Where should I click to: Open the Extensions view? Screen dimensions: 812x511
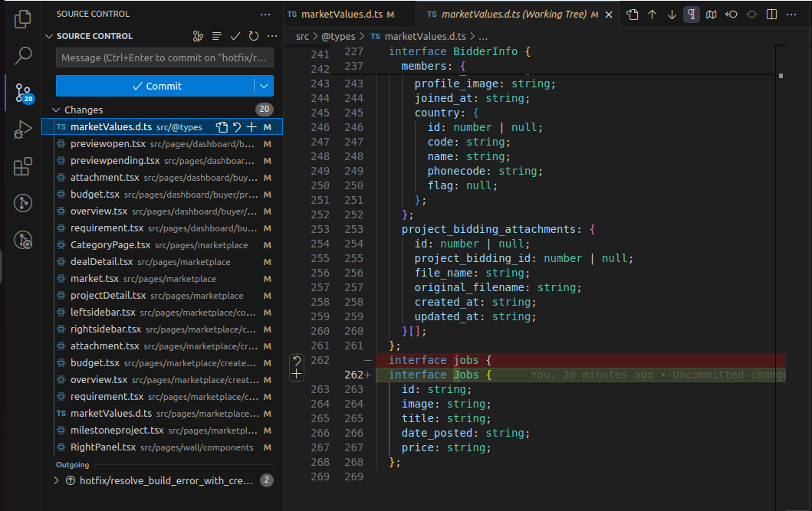tap(23, 166)
